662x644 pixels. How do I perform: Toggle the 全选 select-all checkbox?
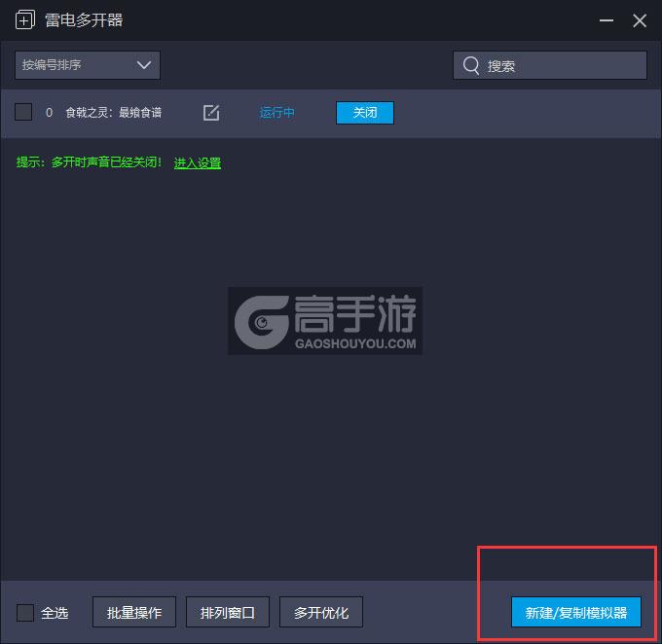coord(25,612)
